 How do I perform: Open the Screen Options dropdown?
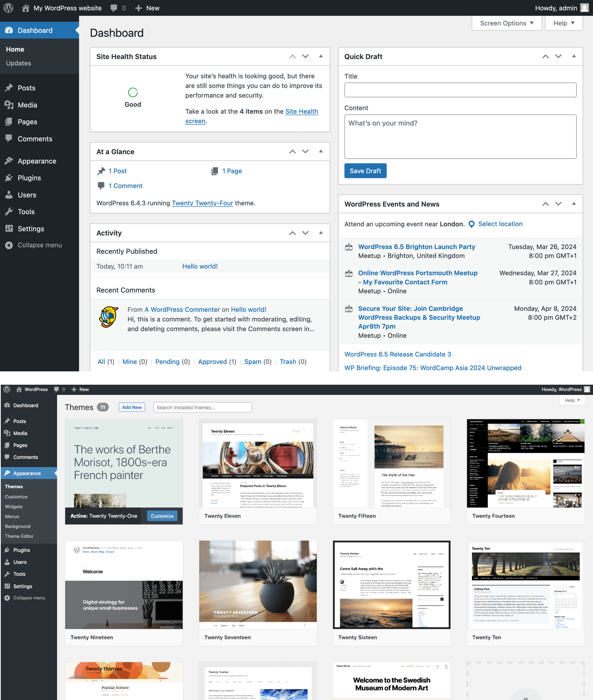tap(506, 23)
